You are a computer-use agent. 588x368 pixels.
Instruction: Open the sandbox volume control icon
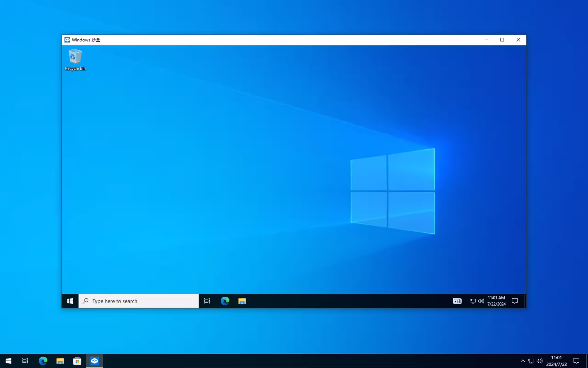(x=481, y=301)
